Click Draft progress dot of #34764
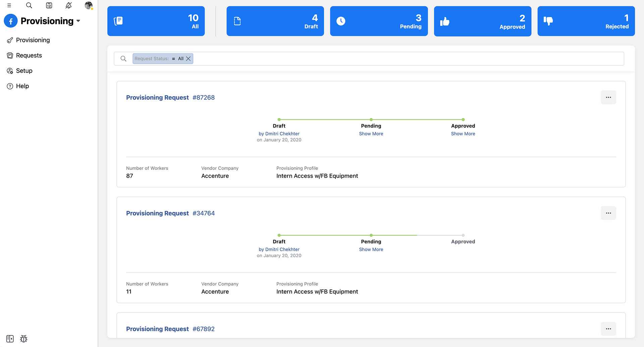Viewport: 644px width, 347px height. point(279,235)
